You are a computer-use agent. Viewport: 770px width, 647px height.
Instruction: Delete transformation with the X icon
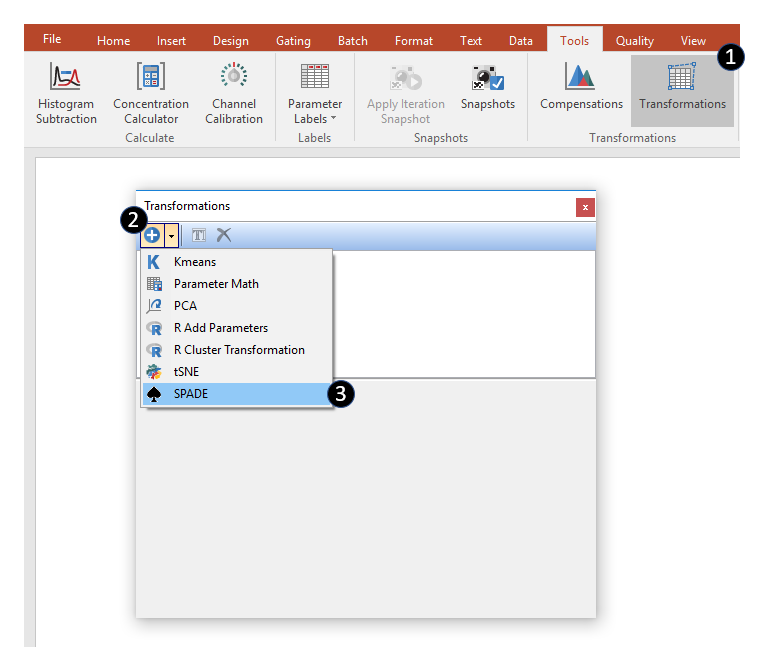(224, 235)
